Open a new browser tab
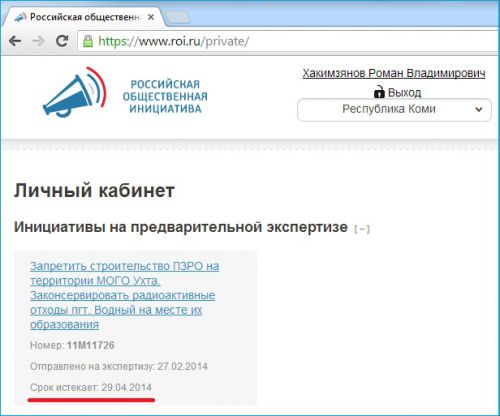The width and height of the screenshot is (500, 416). (x=178, y=18)
